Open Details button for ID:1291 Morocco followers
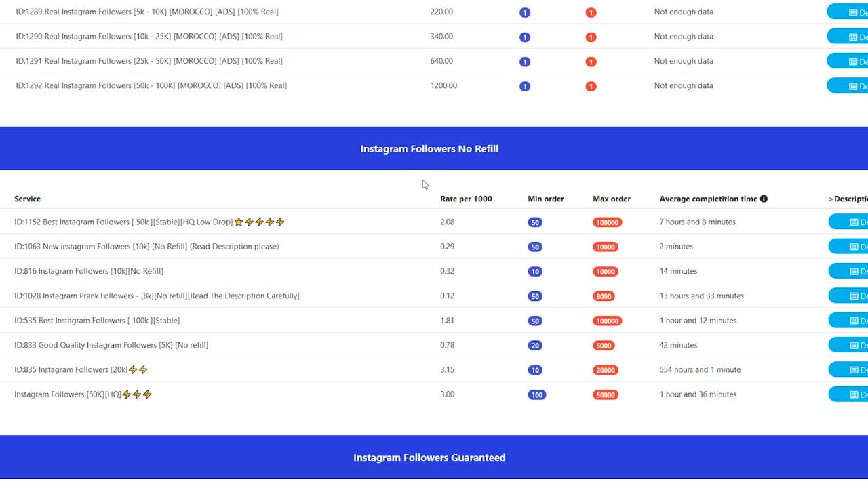This screenshot has height=488, width=868. tap(848, 61)
